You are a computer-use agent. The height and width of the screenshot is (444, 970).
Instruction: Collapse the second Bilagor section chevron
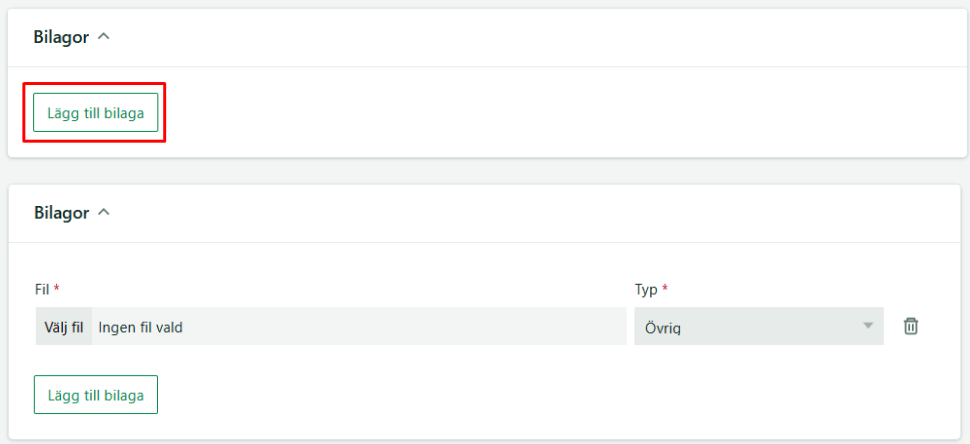point(104,213)
